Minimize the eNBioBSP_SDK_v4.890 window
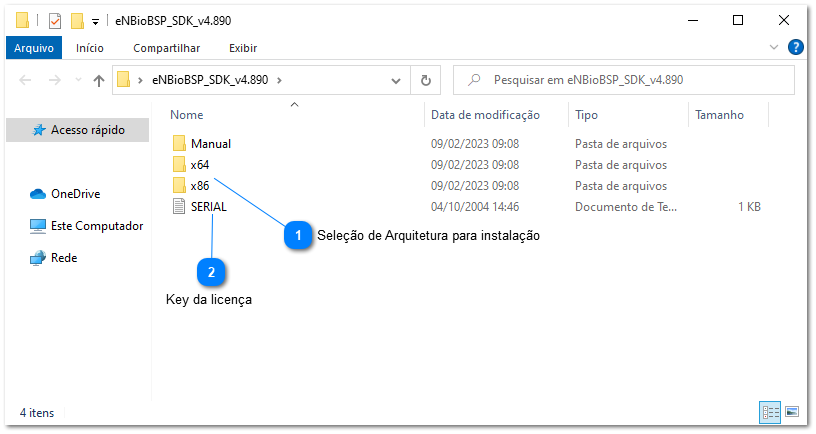Screen dimensions: 816x434 693,20
